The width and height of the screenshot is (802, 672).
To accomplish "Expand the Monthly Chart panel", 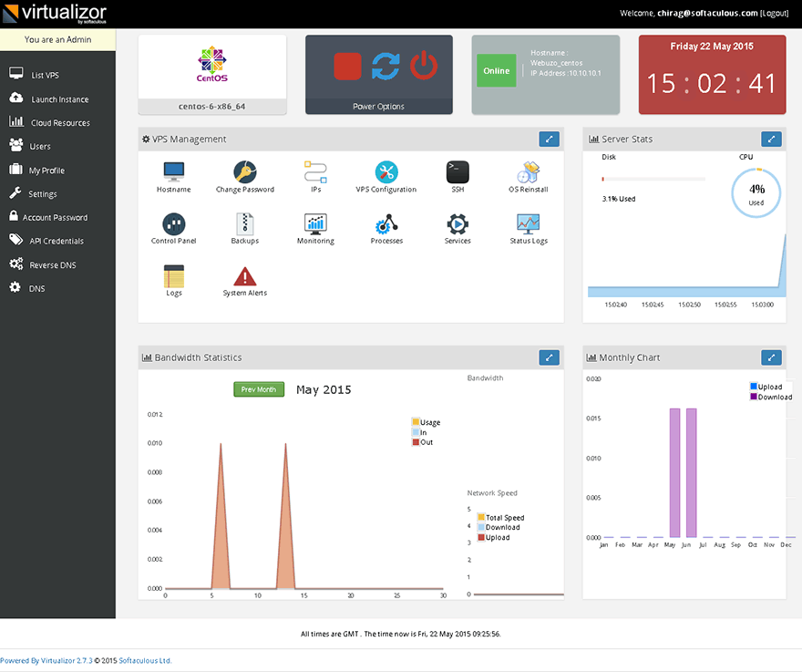I will pyautogui.click(x=771, y=357).
